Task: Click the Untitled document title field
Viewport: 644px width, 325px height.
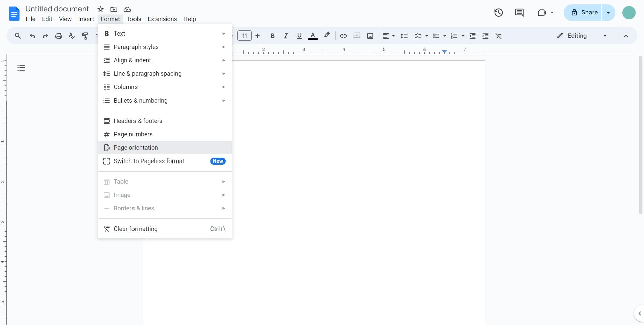Action: pyautogui.click(x=57, y=9)
